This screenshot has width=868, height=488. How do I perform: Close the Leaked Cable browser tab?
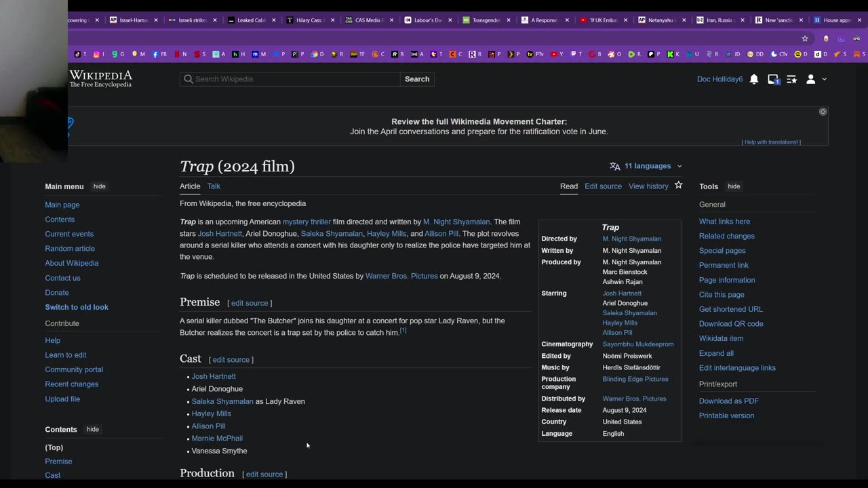[273, 20]
